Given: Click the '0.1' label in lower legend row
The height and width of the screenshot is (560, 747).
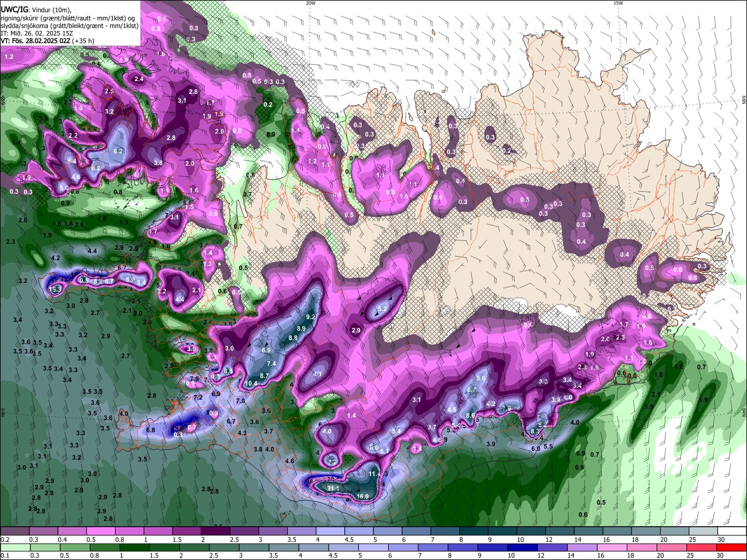Looking at the screenshot, I should tap(5, 556).
